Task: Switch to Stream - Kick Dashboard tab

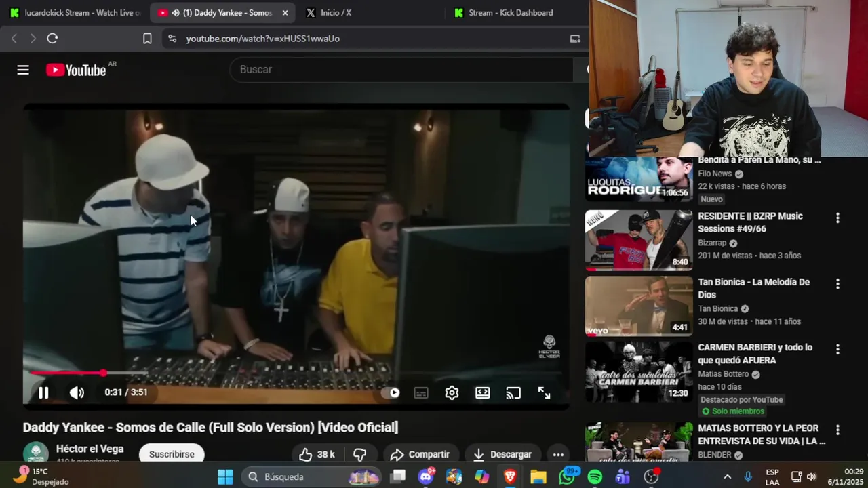Action: 511,13
